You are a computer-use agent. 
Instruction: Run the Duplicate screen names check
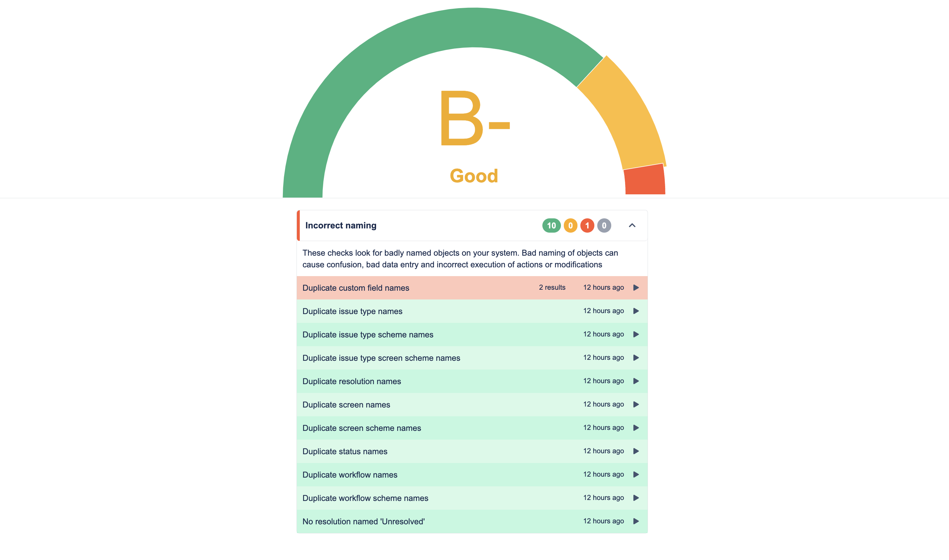pyautogui.click(x=636, y=405)
